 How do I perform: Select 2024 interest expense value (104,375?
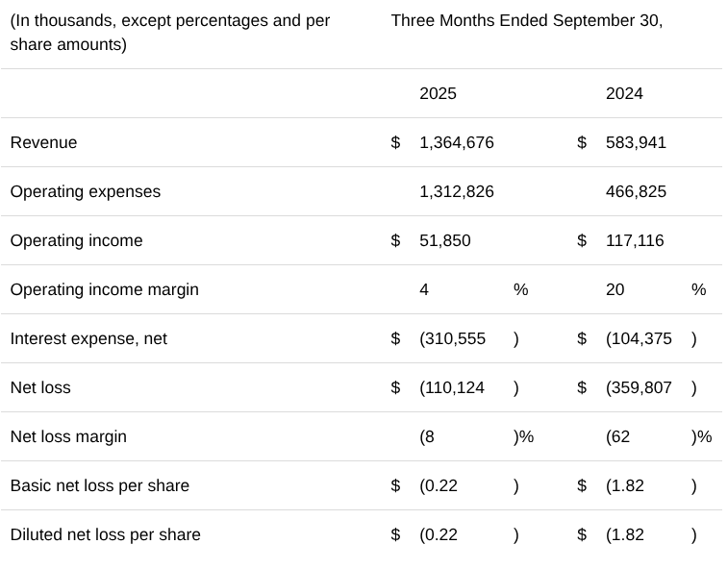(639, 338)
